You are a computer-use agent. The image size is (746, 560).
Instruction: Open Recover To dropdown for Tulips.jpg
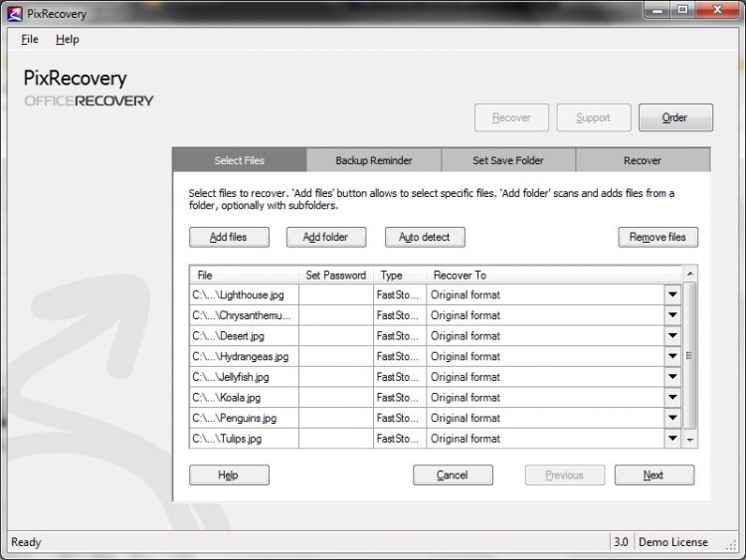pyautogui.click(x=672, y=439)
